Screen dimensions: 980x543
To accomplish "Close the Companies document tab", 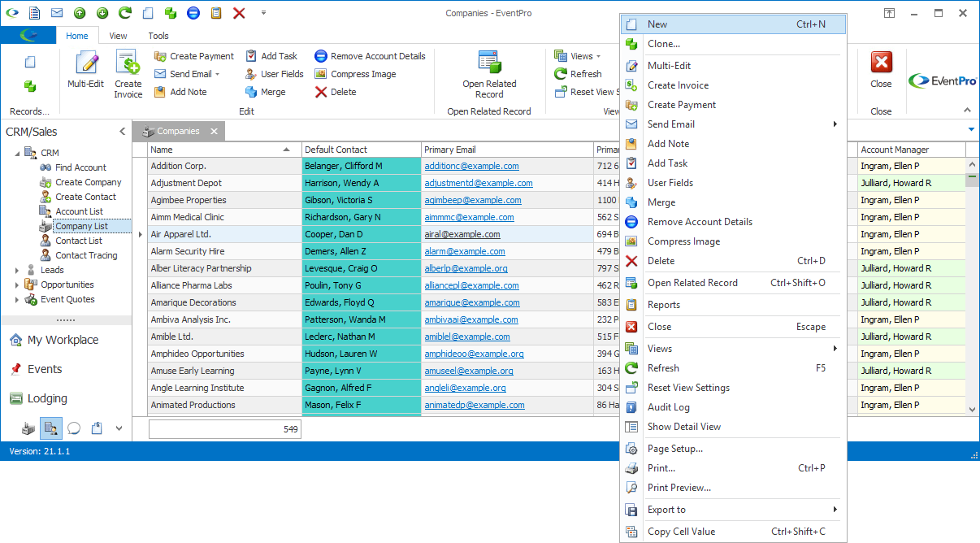I will point(214,131).
